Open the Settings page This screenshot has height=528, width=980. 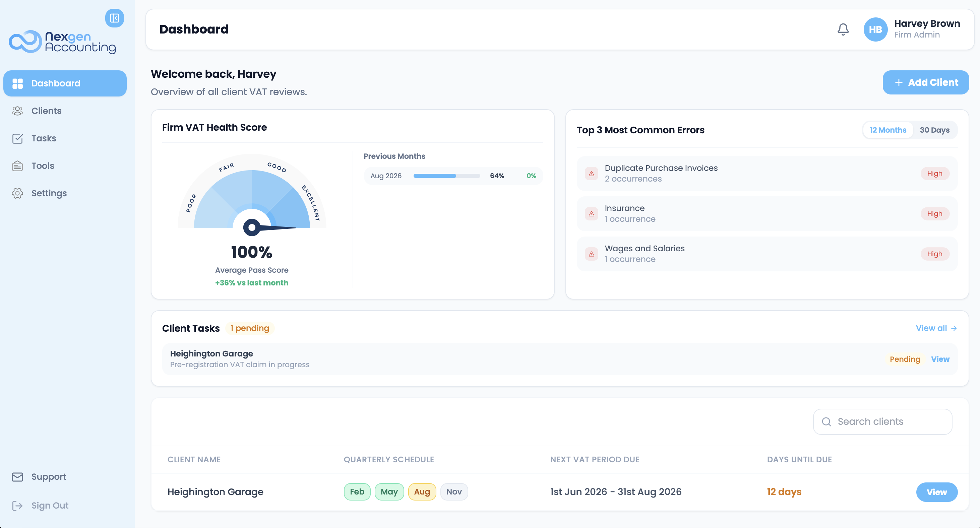tap(65, 193)
